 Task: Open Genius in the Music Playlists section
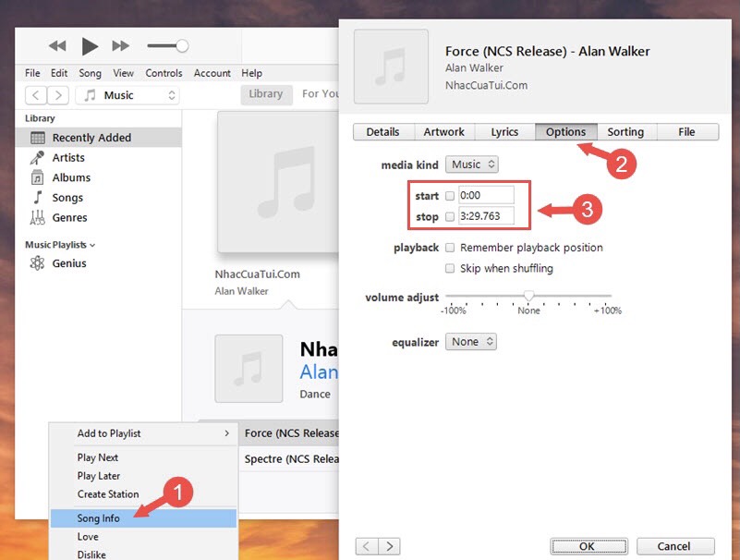coord(69,263)
